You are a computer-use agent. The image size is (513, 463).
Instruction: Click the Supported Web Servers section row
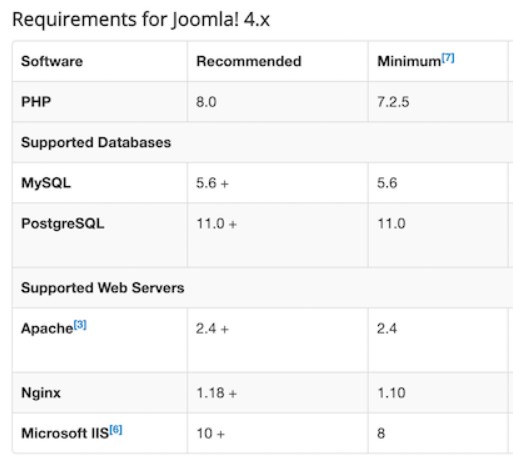point(262,288)
